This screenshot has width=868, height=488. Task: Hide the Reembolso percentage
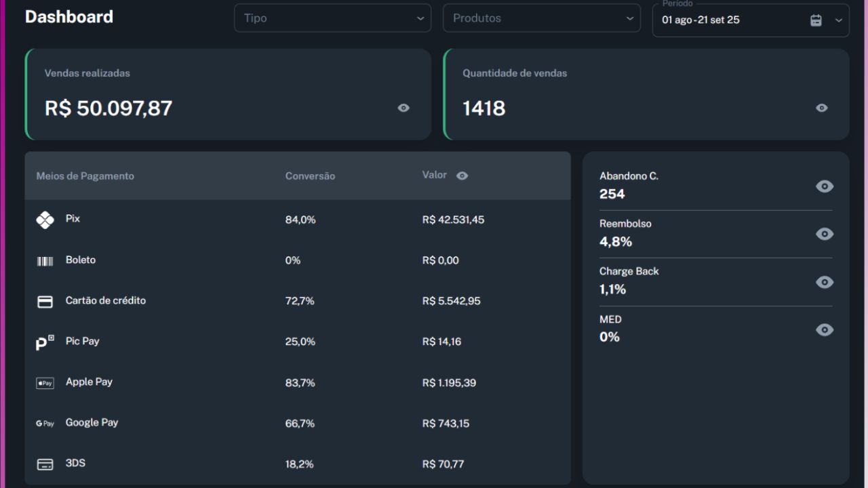[825, 234]
